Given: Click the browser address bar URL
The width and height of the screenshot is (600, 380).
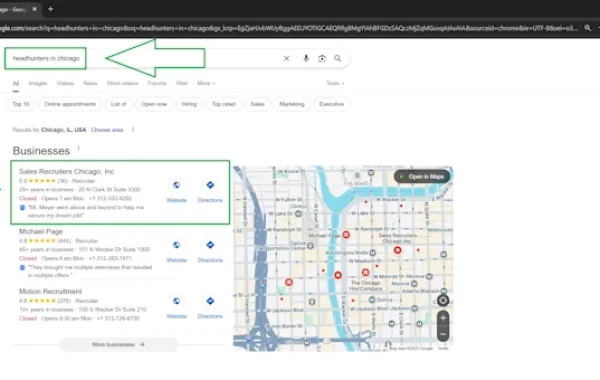Looking at the screenshot, I should pyautogui.click(x=289, y=28).
